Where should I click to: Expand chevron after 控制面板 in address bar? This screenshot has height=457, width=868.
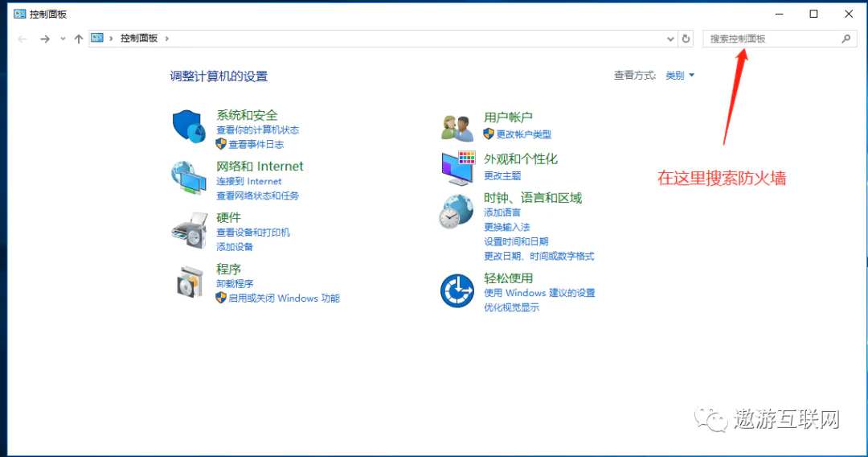tap(166, 39)
